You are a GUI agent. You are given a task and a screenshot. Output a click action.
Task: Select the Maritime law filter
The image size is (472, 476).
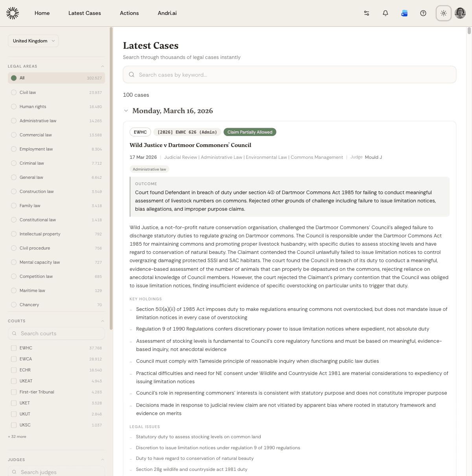click(x=56, y=290)
